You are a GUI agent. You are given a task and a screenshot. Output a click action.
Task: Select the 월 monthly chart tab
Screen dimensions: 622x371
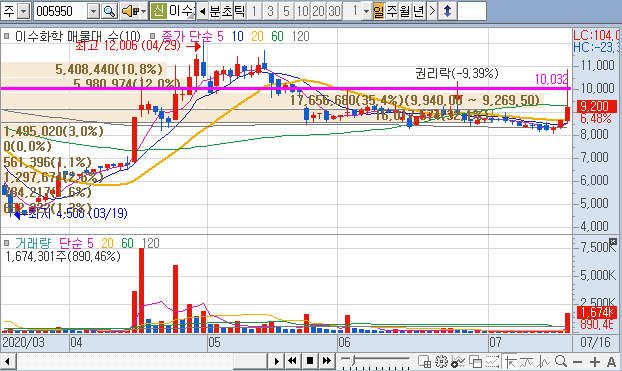pyautogui.click(x=405, y=11)
